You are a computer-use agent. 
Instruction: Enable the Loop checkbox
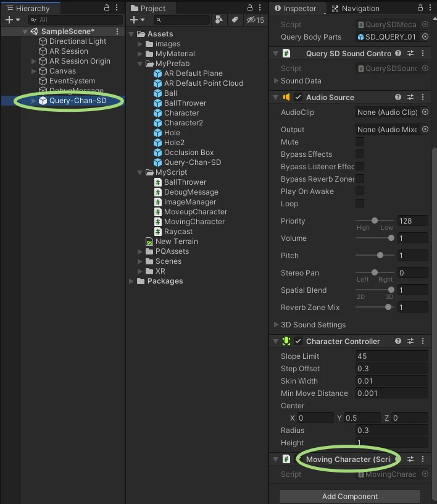(x=360, y=203)
